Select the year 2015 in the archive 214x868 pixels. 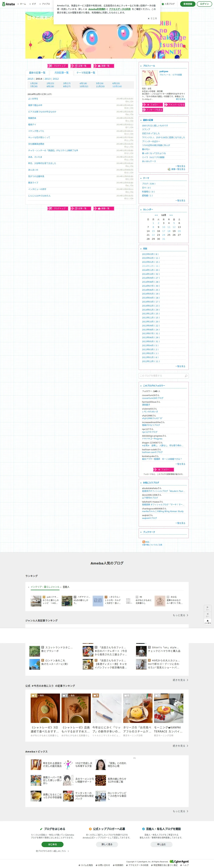30,79
